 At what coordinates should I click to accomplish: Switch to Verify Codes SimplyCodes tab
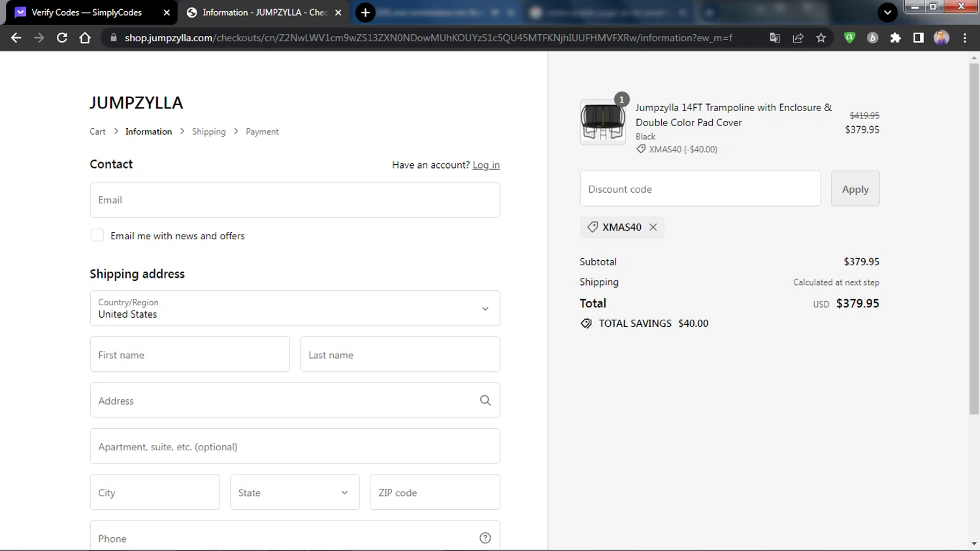(87, 12)
